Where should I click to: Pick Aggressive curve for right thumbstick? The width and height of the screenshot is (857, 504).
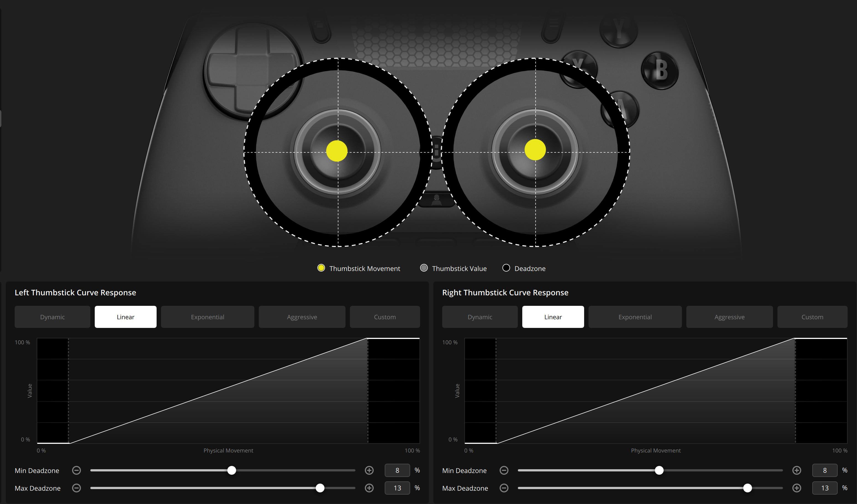tap(729, 317)
